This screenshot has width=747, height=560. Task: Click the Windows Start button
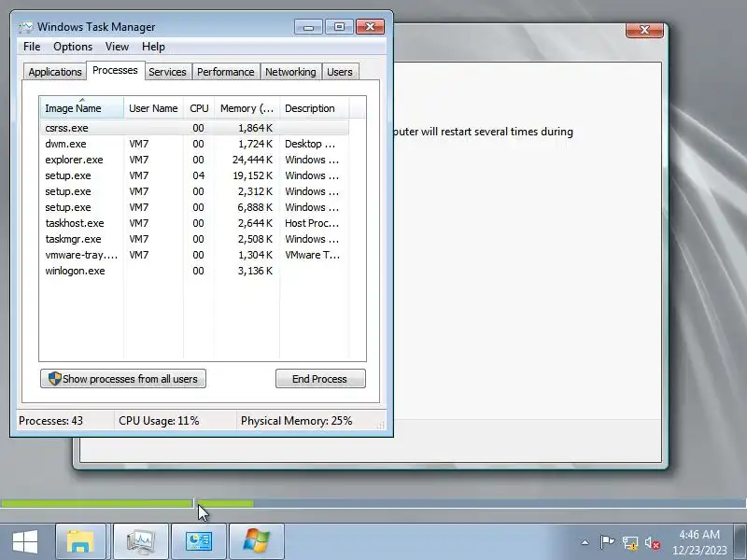tap(25, 542)
